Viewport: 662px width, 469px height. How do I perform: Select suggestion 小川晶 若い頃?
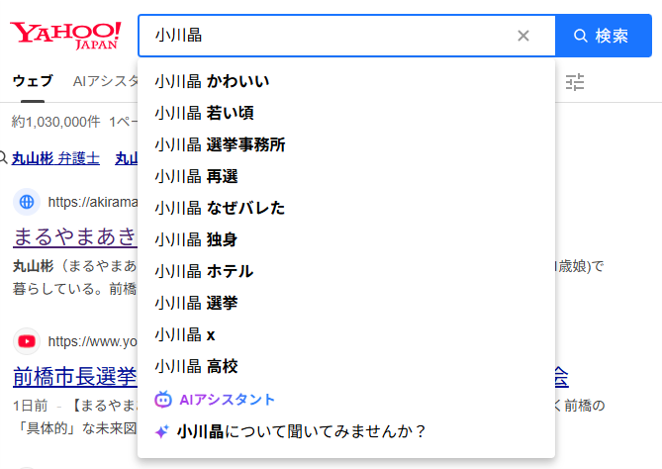(x=204, y=113)
